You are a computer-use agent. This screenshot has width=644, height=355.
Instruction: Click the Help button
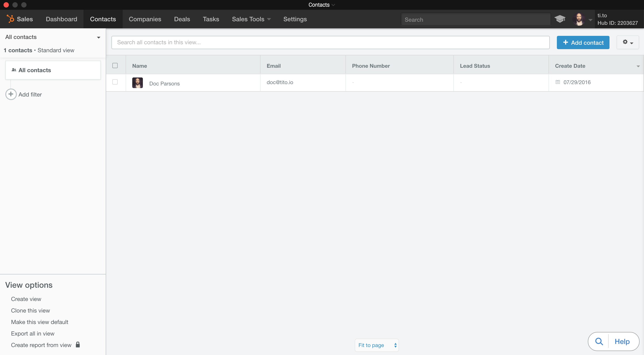[x=622, y=341]
